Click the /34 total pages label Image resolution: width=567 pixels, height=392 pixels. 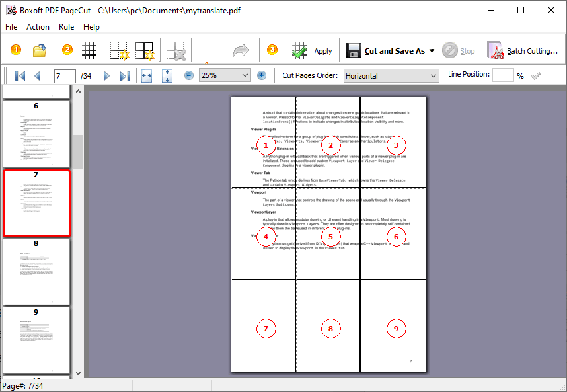[86, 76]
